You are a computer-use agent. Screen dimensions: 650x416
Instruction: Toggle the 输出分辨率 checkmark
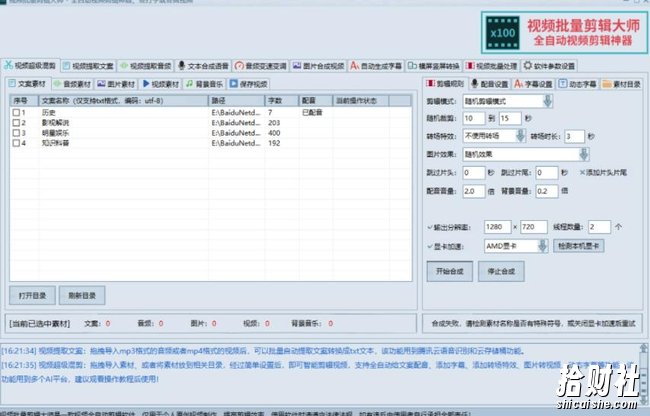coord(430,227)
